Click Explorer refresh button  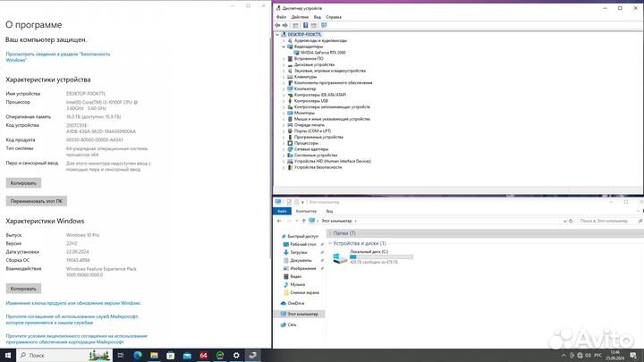point(571,221)
